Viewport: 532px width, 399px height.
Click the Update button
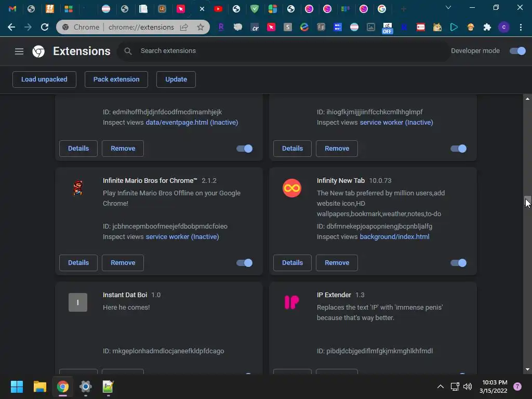pos(176,79)
